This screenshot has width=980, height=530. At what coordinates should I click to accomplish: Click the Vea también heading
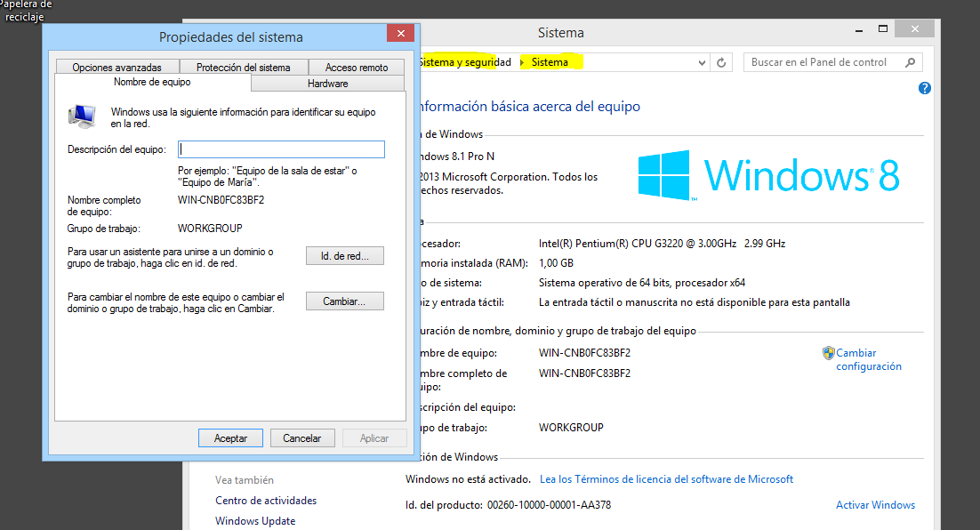click(245, 480)
